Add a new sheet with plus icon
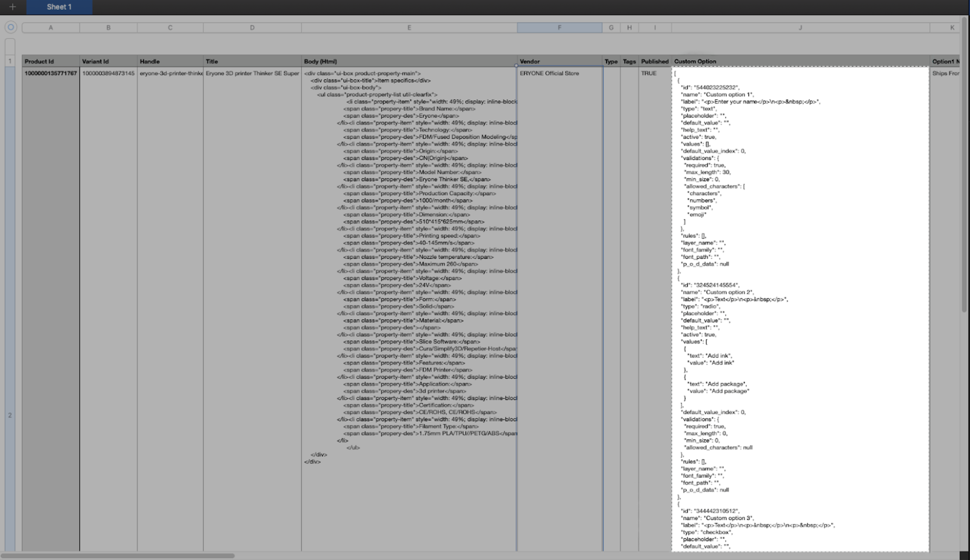This screenshot has width=970, height=560. [12, 7]
